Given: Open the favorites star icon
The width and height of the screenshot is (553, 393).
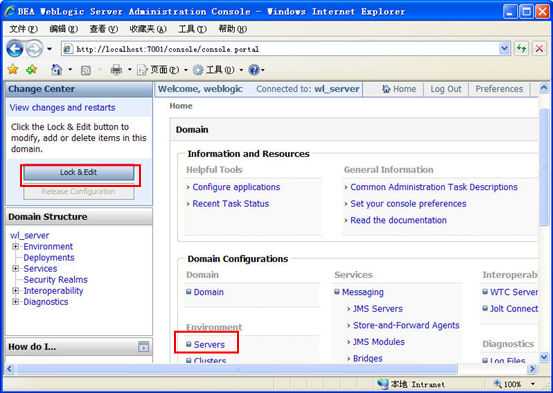Looking at the screenshot, I should coord(13,69).
